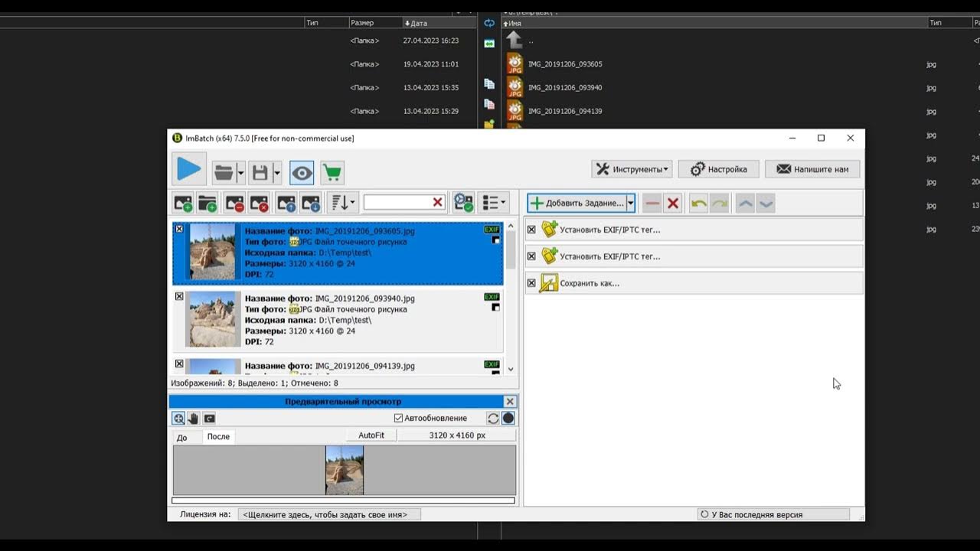Uncheck the IMG_20191206_094139.jpg image checkbox
Image resolution: width=980 pixels, height=551 pixels.
click(x=179, y=364)
